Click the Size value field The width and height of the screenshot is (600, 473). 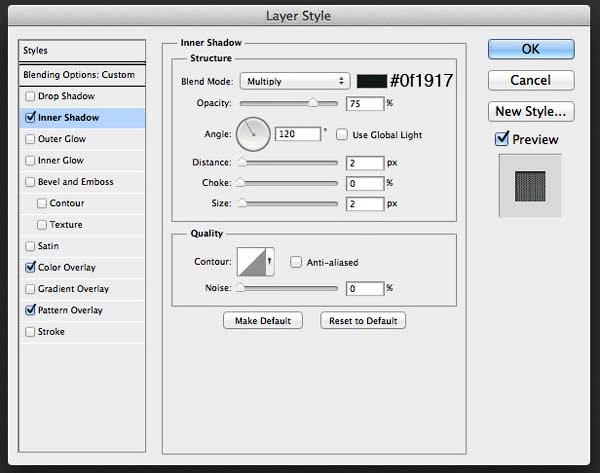pos(365,204)
